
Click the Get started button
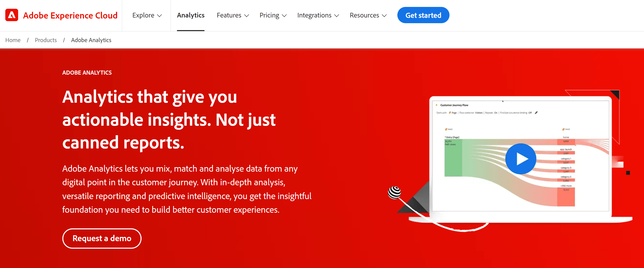(423, 15)
